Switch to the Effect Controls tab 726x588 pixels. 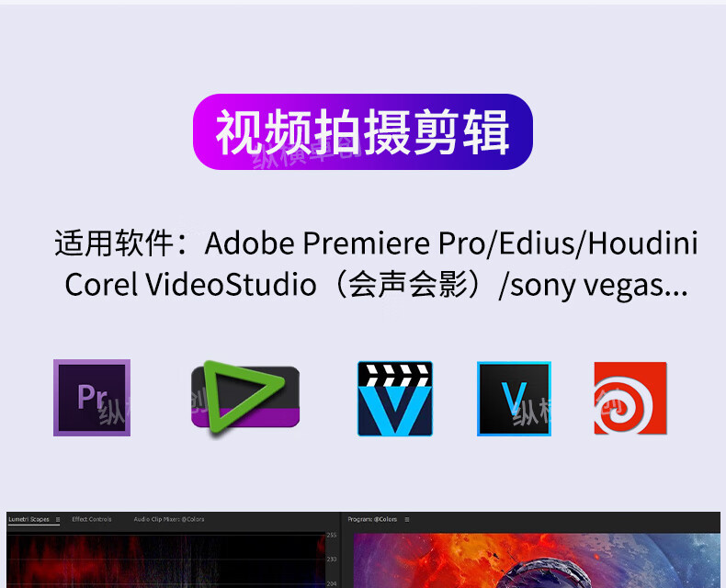92,519
